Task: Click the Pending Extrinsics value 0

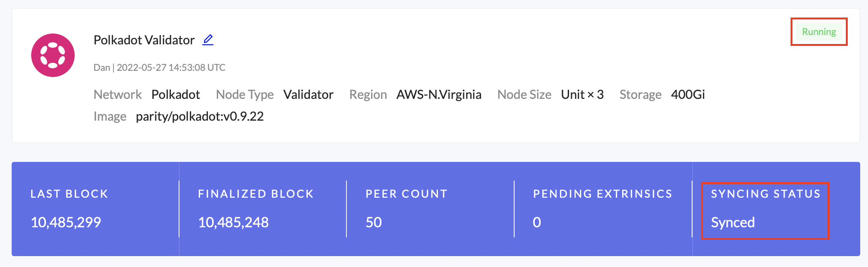Action: pos(536,222)
